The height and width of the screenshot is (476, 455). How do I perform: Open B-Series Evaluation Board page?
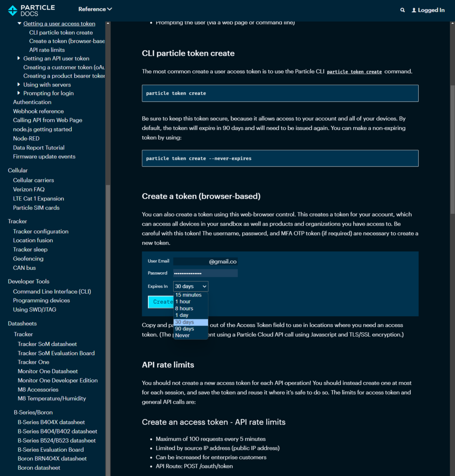pyautogui.click(x=51, y=450)
